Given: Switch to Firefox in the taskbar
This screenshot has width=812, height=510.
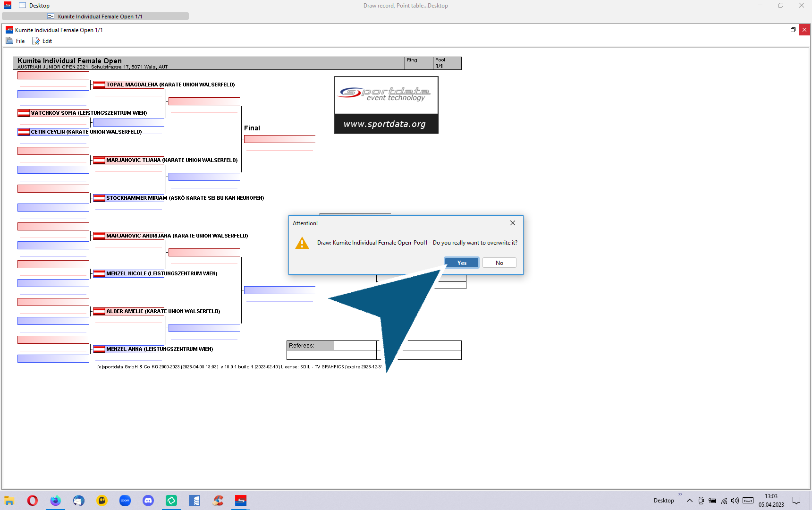Looking at the screenshot, I should (x=56, y=501).
